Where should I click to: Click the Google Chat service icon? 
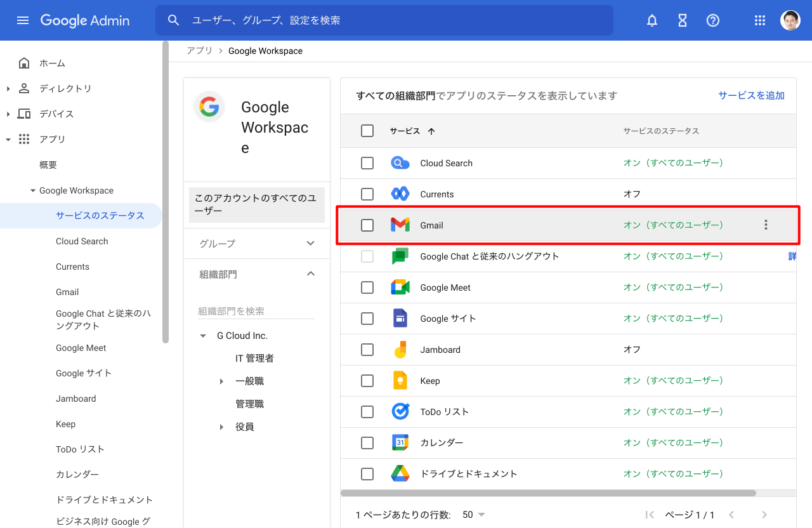coord(400,256)
